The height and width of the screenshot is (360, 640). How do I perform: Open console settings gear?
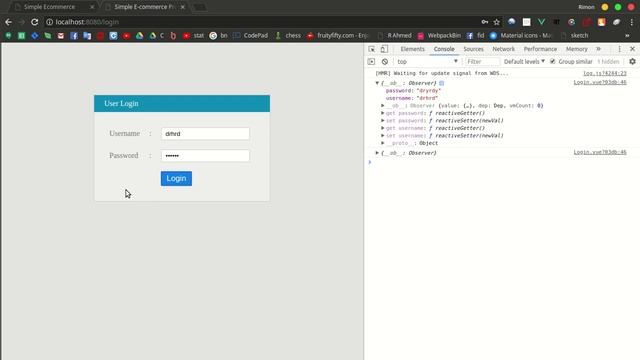pos(632,62)
